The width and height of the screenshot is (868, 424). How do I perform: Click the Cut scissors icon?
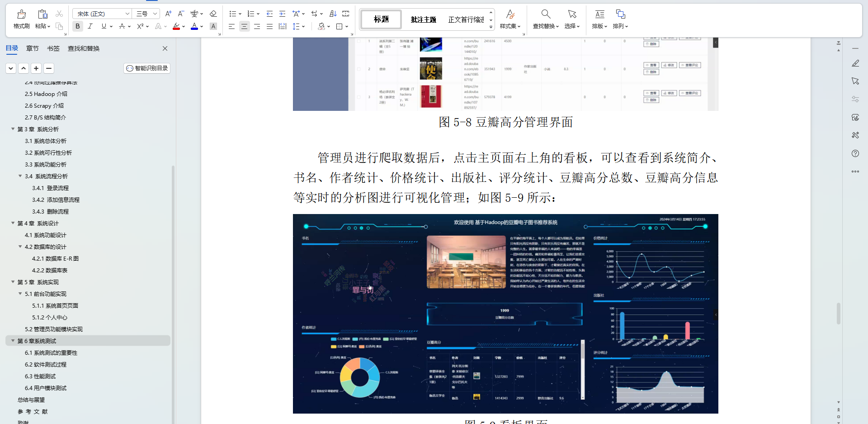point(59,14)
